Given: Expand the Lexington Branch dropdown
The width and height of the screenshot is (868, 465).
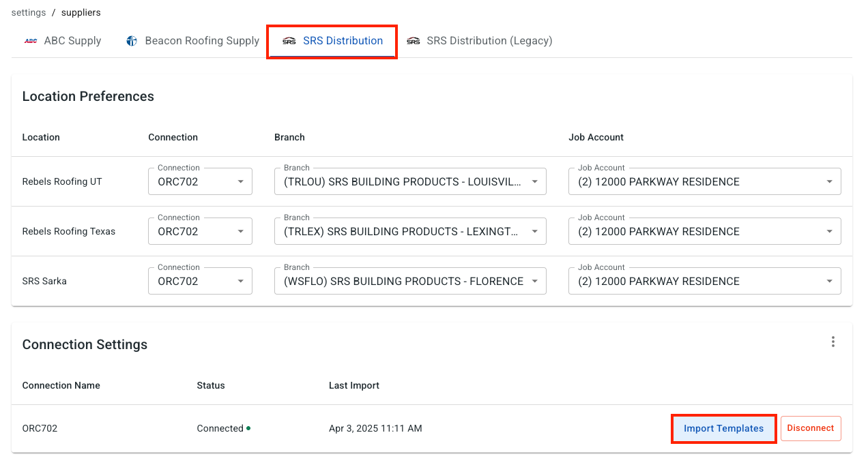Looking at the screenshot, I should tap(410, 231).
